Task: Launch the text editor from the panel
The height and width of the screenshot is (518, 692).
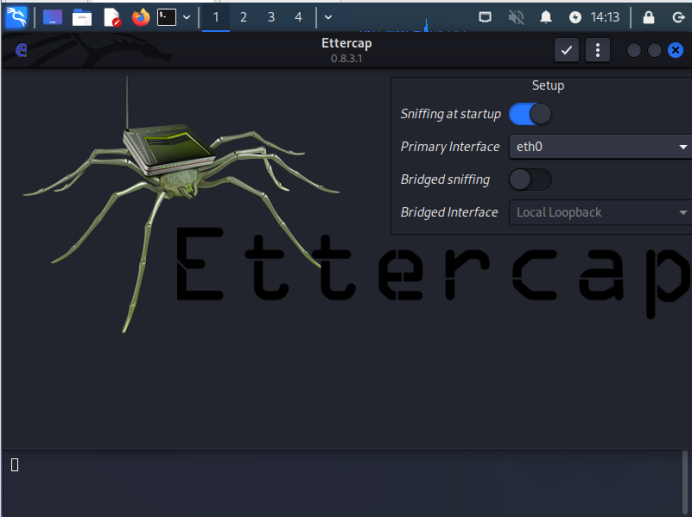Action: point(112,18)
